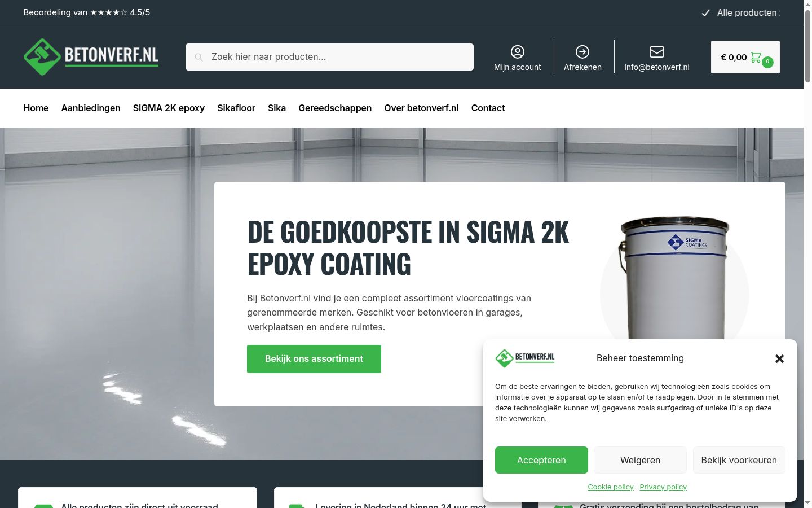Open the Cookie policy link
Screen dimensions: 812x508
(611, 487)
